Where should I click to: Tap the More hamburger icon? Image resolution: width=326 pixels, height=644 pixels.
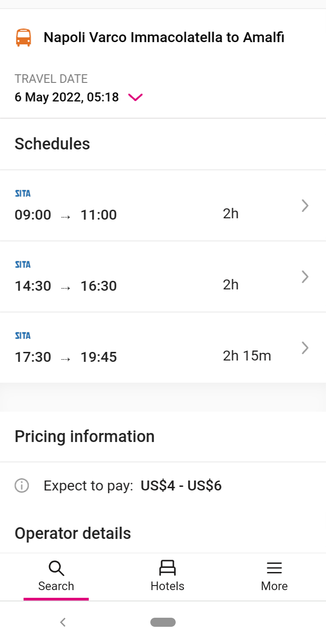[274, 568]
